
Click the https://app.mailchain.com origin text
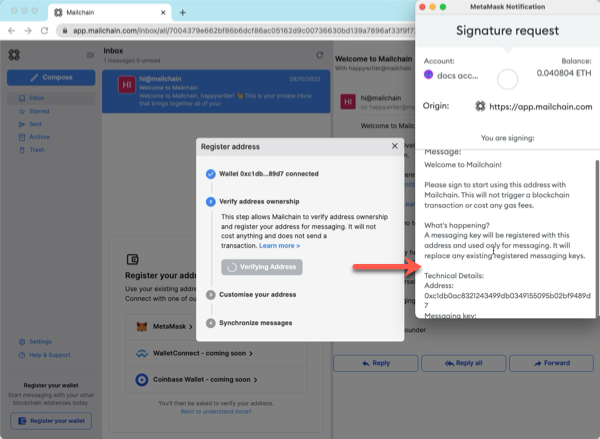click(541, 107)
